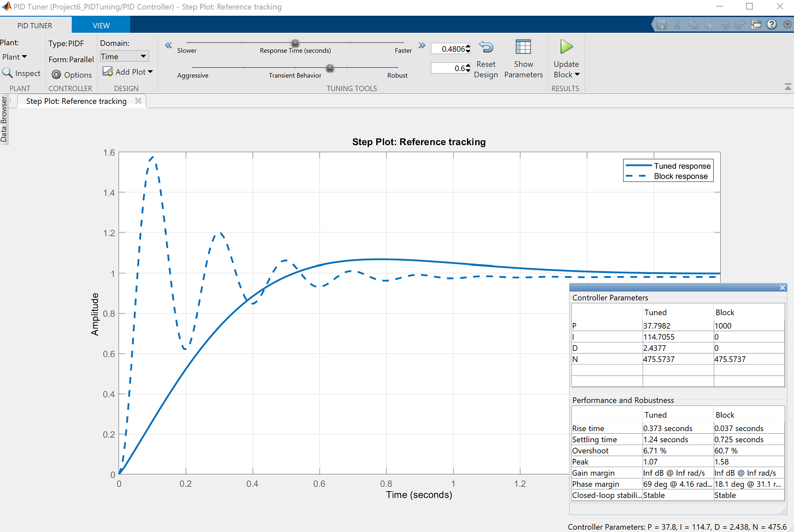Viewport: 794px width, 532px height.
Task: Click tuned closed-loop stability Stable cell
Action: pyautogui.click(x=678, y=495)
